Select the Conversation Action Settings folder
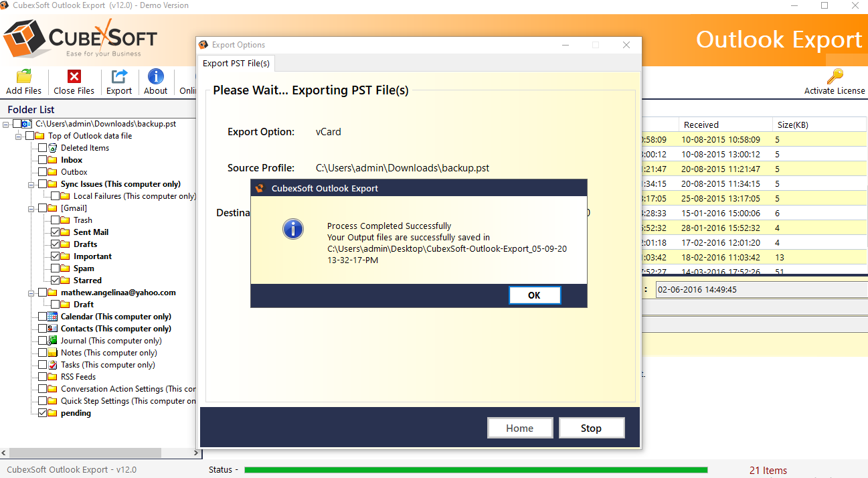The height and width of the screenshot is (478, 868). pos(128,389)
